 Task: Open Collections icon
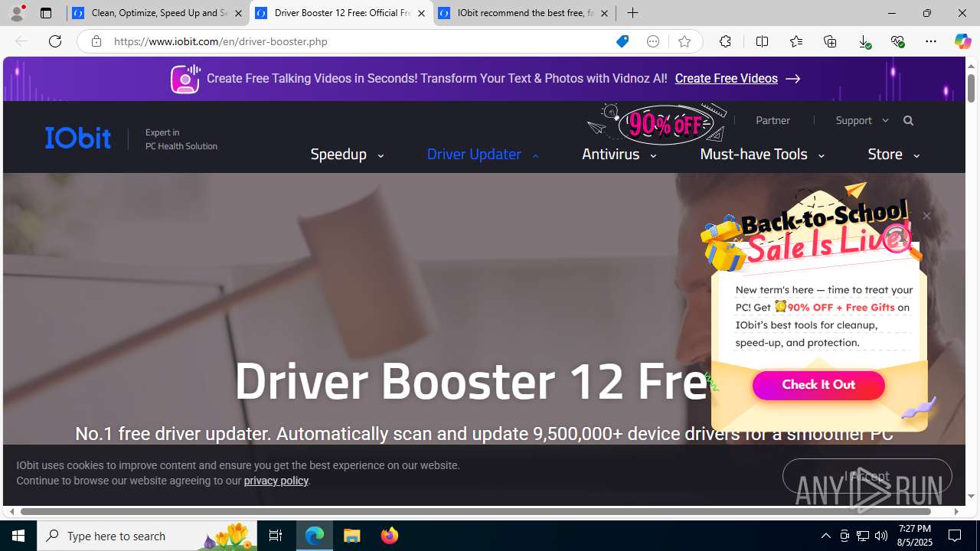pos(830,41)
